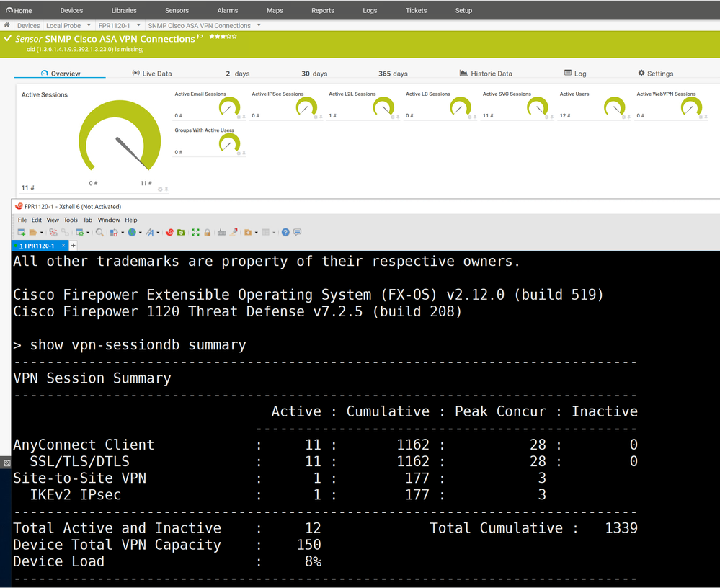Open the Alarms top menu
The height and width of the screenshot is (588, 720).
(228, 10)
